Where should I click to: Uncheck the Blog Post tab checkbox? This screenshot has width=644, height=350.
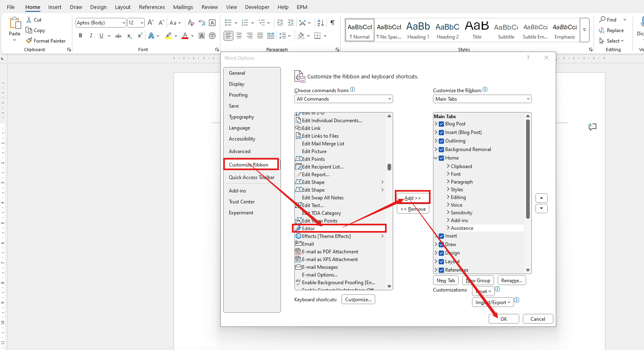(441, 124)
